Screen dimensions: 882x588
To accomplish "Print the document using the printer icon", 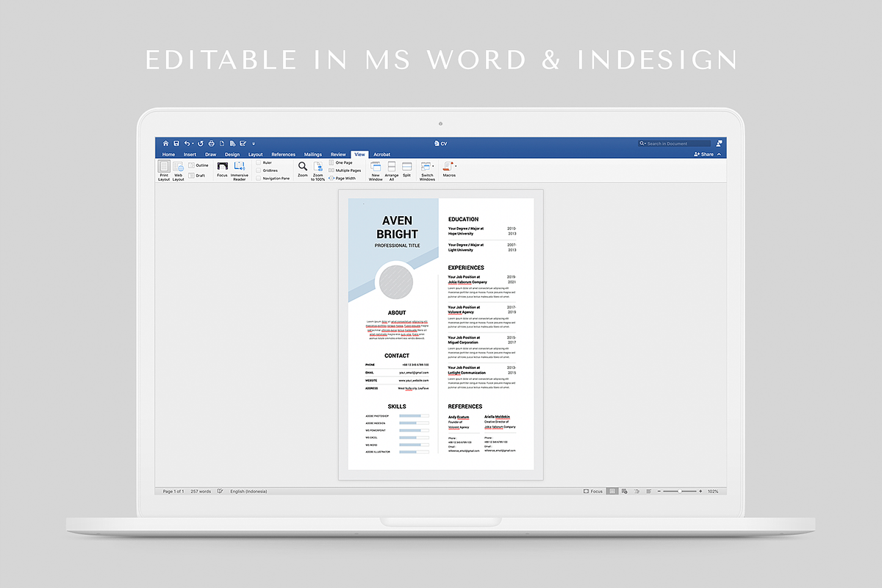I will [x=212, y=143].
